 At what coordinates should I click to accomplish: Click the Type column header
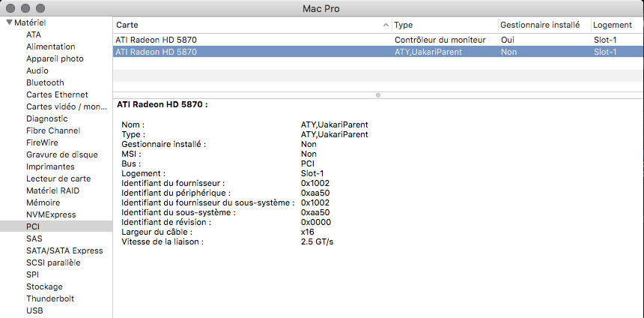(x=443, y=25)
